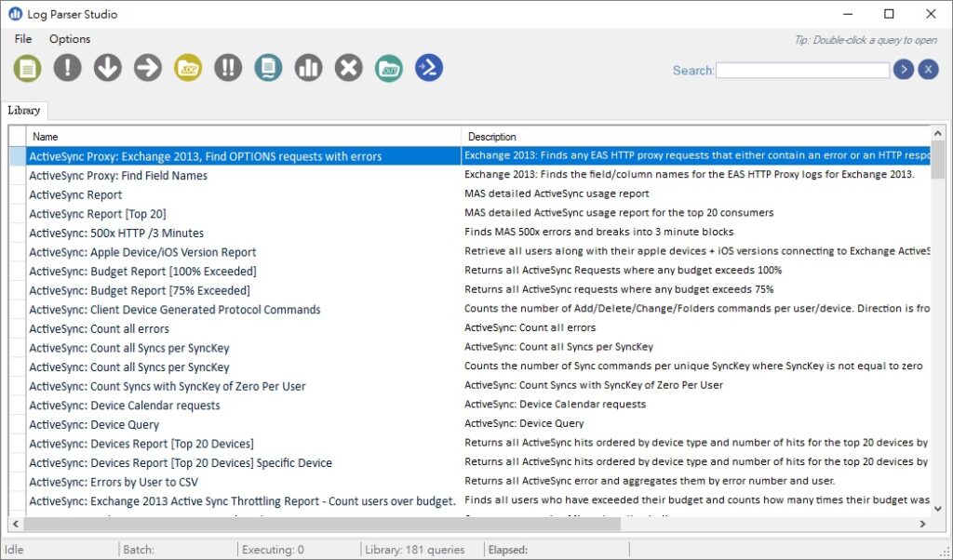953x560 pixels.
Task: Open the yellow LOG folder icon
Action: tap(188, 68)
